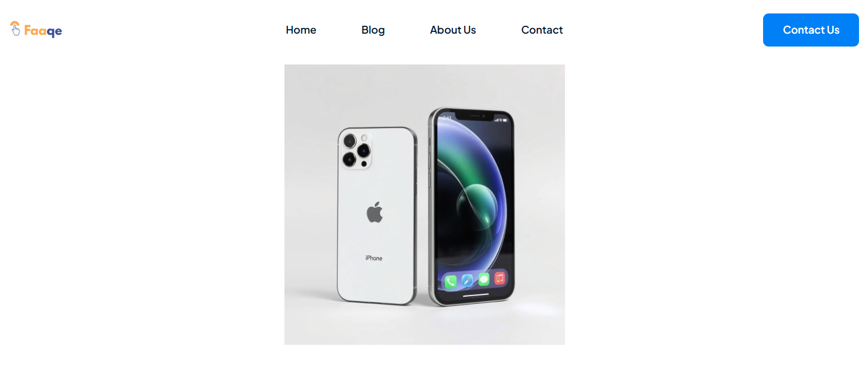Select Contact in the navigation bar
The image size is (868, 365).
pos(542,30)
